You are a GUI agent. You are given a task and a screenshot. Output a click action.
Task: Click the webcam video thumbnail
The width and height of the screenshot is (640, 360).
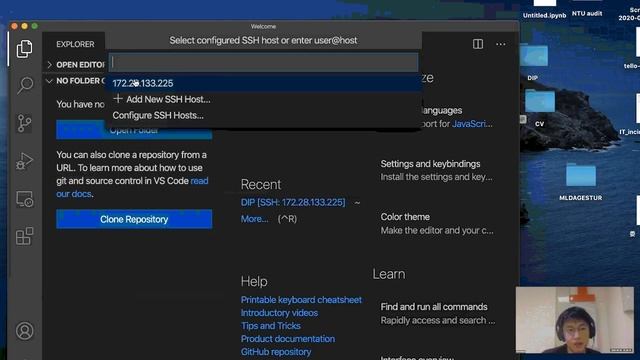click(x=575, y=320)
